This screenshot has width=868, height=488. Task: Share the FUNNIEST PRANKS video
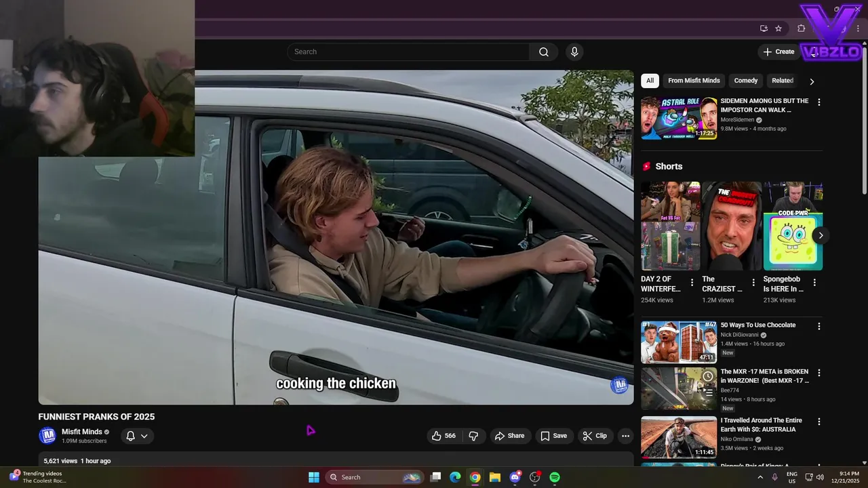coord(510,436)
